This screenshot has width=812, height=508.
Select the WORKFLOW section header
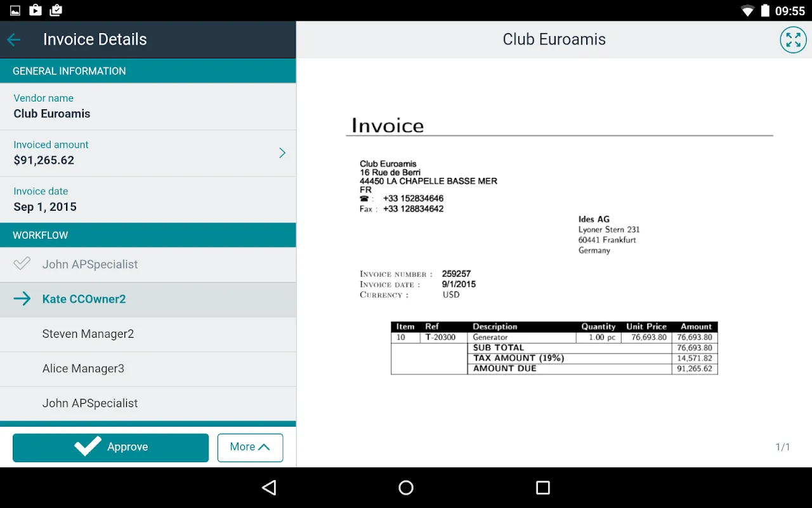(148, 235)
